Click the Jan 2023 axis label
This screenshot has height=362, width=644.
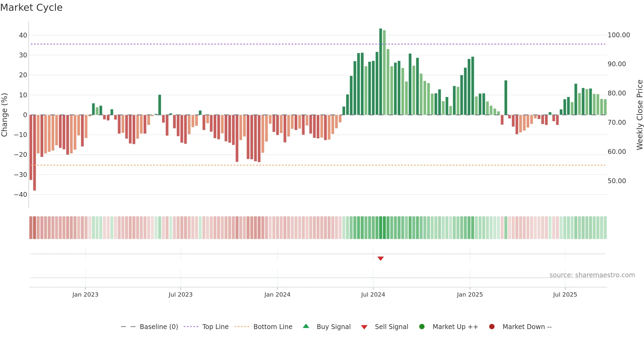85,295
